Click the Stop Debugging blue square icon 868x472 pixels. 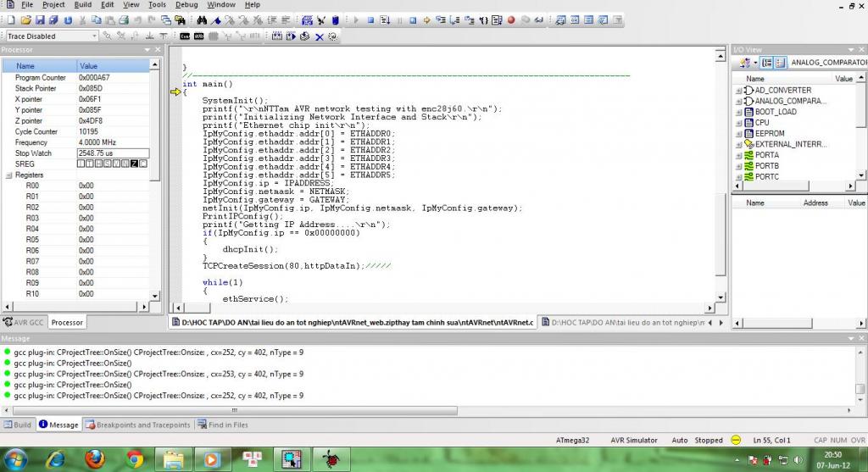coord(370,20)
